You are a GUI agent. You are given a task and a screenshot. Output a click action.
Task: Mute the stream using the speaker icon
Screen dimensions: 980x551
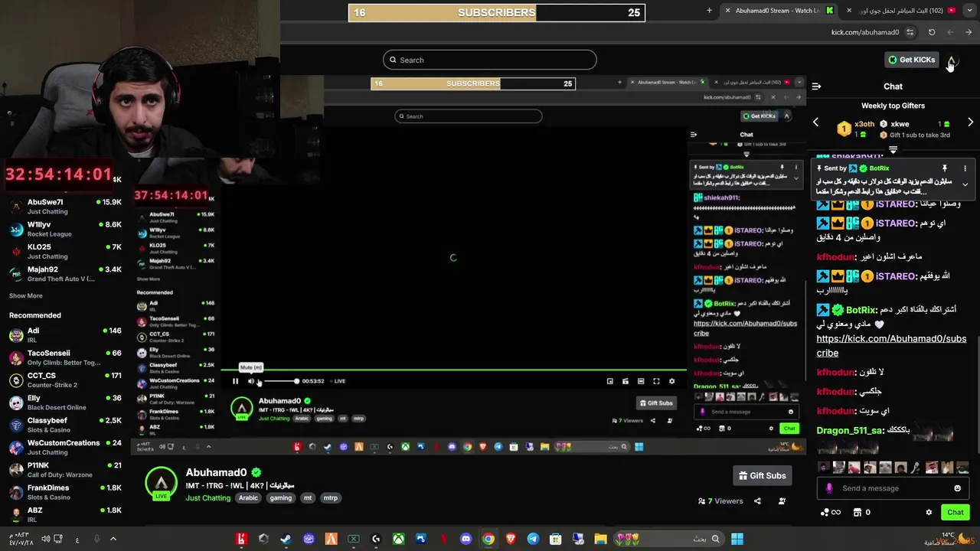click(250, 381)
